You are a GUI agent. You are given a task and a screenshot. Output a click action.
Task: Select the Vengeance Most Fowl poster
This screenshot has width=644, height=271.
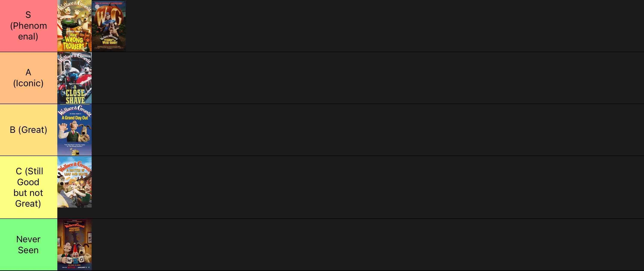tap(74, 244)
